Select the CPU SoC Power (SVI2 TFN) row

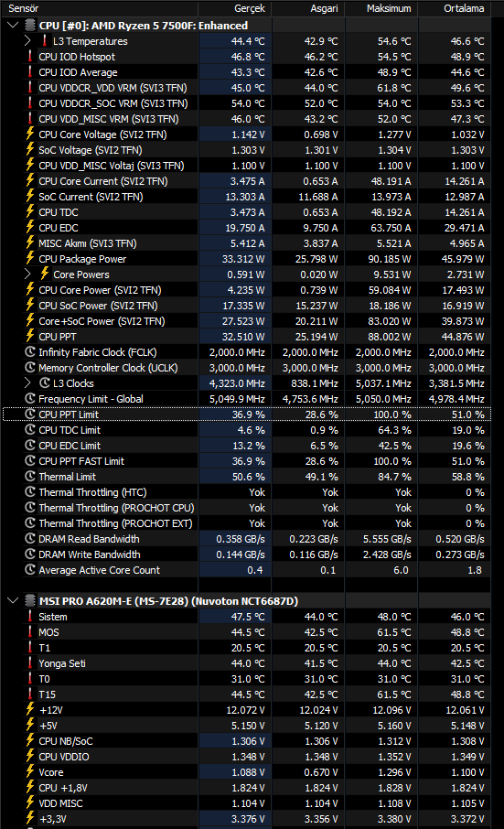246,305
